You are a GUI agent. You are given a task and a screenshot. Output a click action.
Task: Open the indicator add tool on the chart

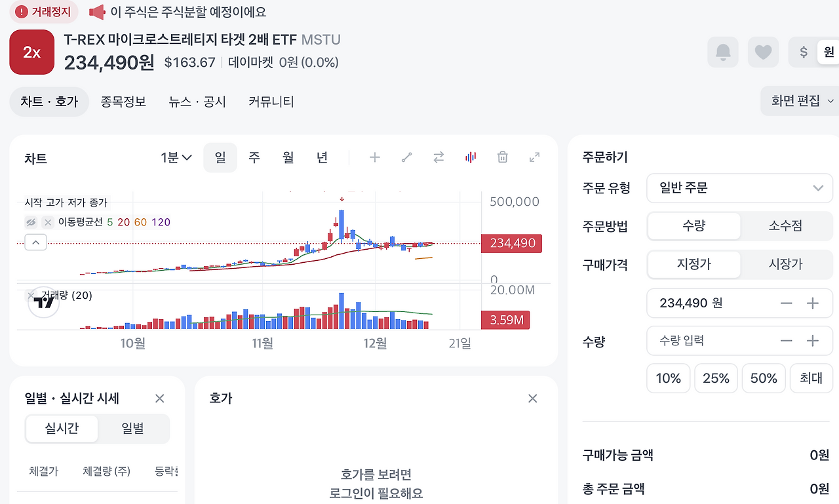(374, 157)
